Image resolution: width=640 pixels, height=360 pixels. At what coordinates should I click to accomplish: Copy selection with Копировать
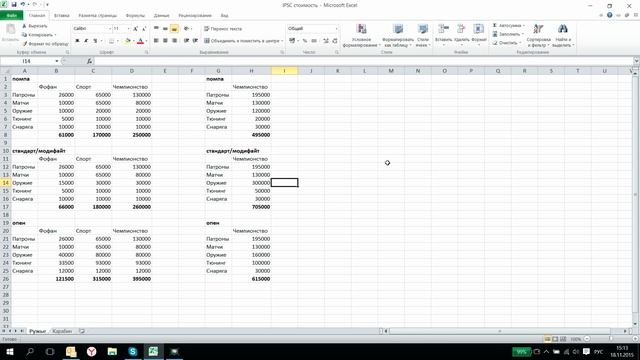pos(38,35)
